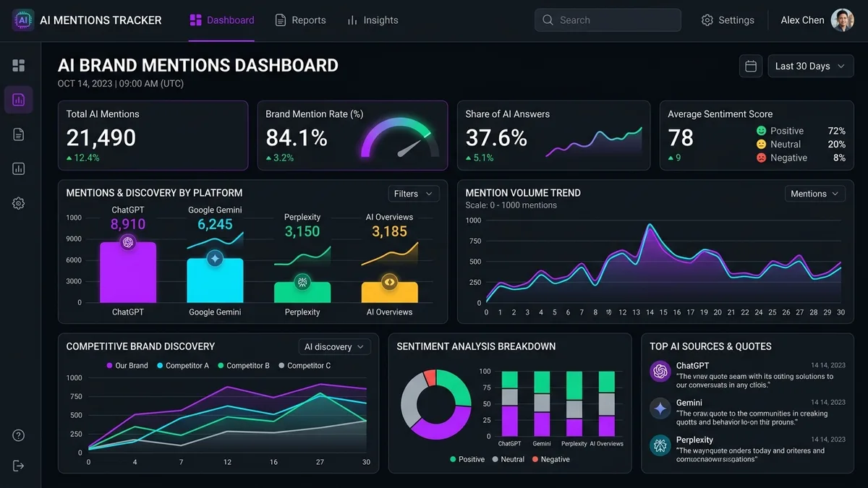The image size is (868, 488).
Task: Open the sidebar help question mark icon
Action: pyautogui.click(x=19, y=435)
